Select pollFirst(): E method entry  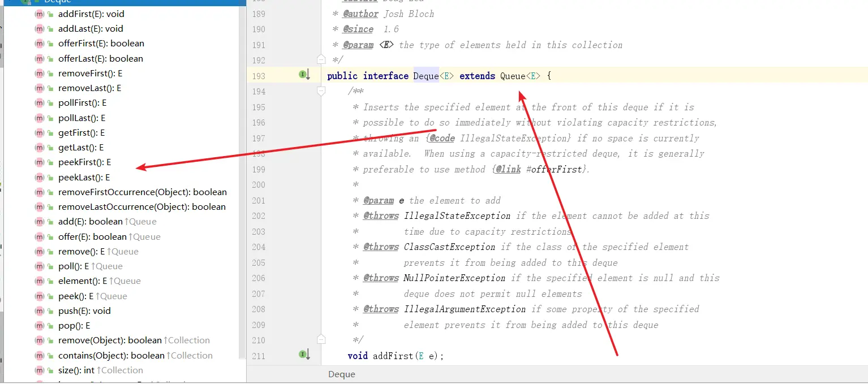pyautogui.click(x=83, y=102)
